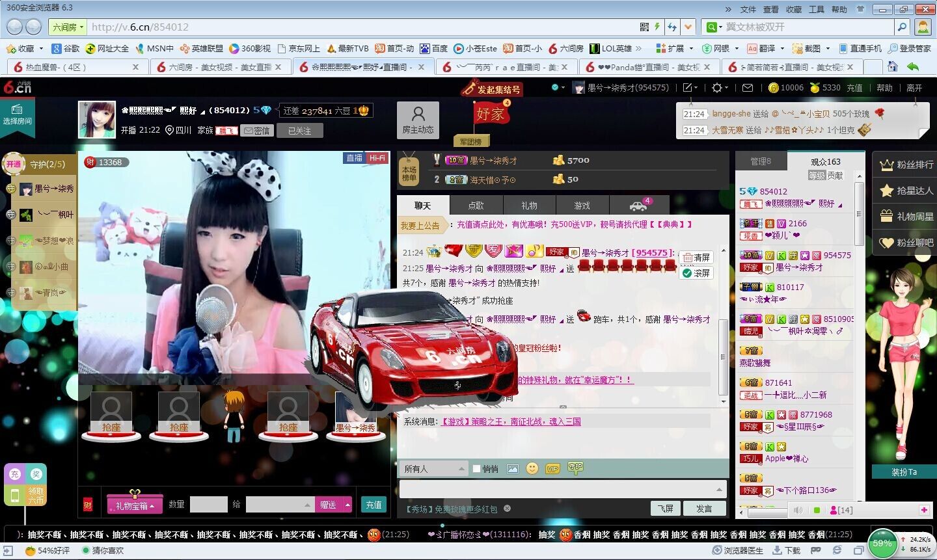Open the arrow beside 赠送 button
Viewport: 937px width, 560px height.
(x=348, y=505)
